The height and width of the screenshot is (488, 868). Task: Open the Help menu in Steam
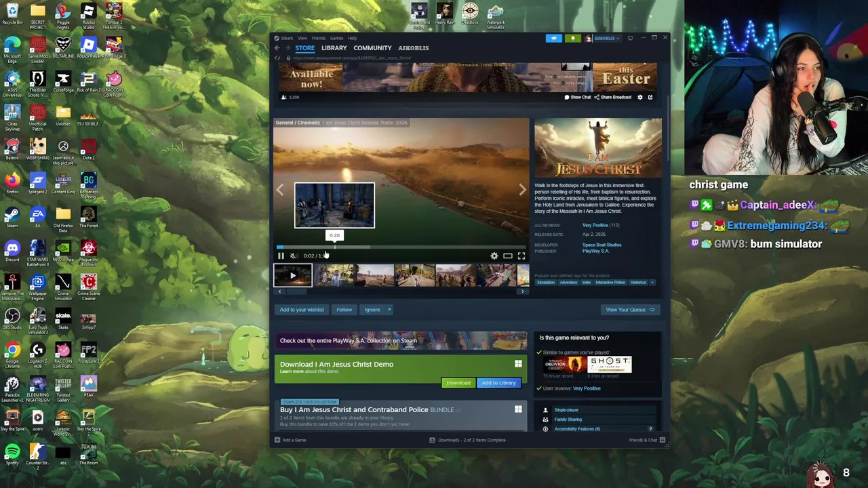(352, 38)
